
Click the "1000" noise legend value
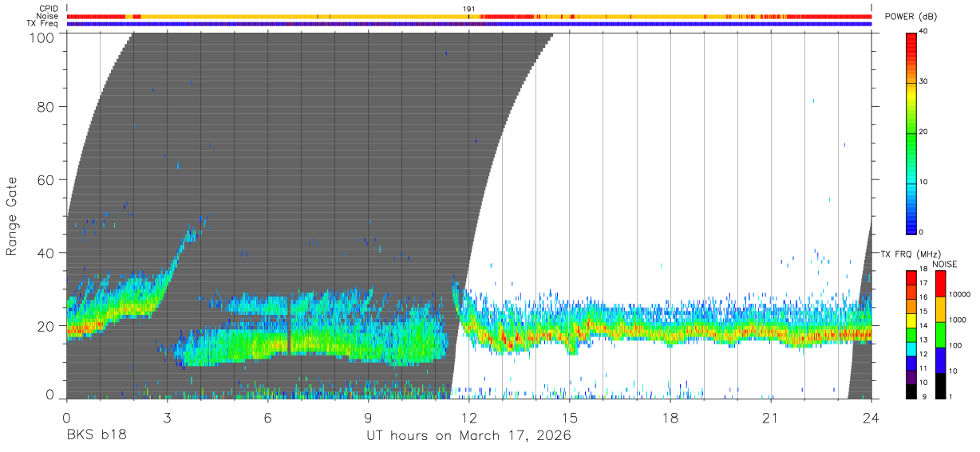point(956,320)
